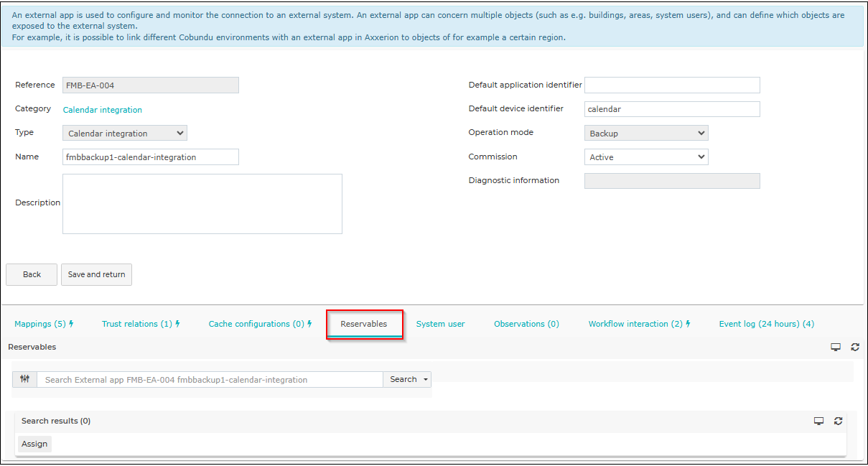The image size is (868, 466).
Task: Click the 'Operation mode' label
Action: 501,132
